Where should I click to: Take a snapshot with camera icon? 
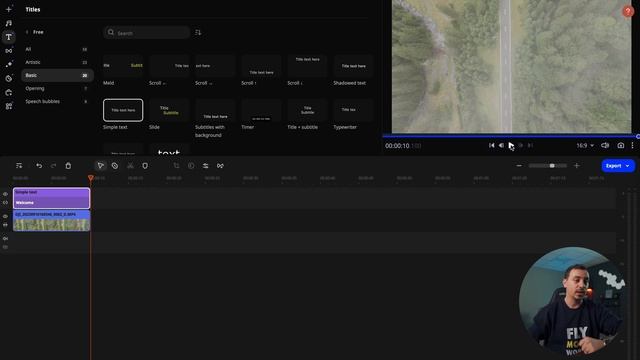click(621, 145)
